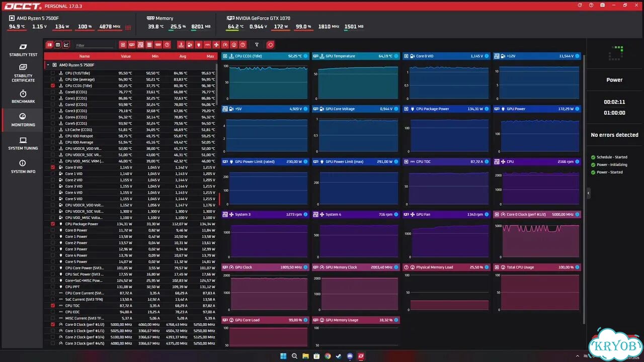Open File Explorer from the taskbar

pos(305,356)
